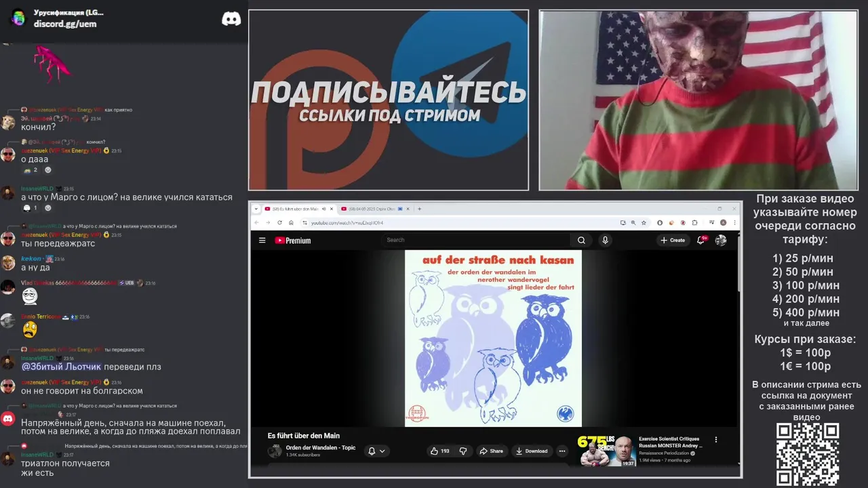Click the browser address bar URL

[347, 222]
